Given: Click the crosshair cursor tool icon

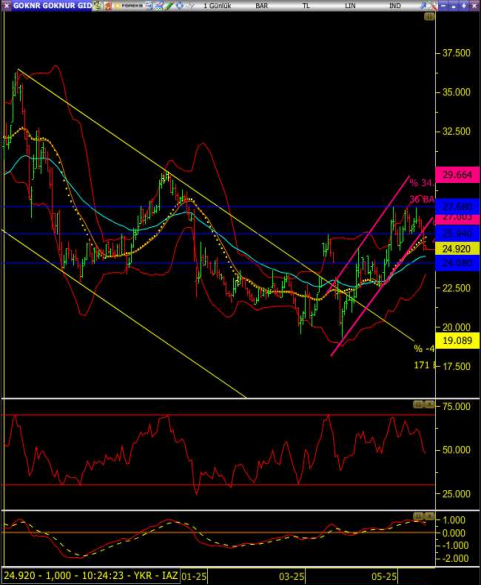Looking at the screenshot, I should 179,6.
